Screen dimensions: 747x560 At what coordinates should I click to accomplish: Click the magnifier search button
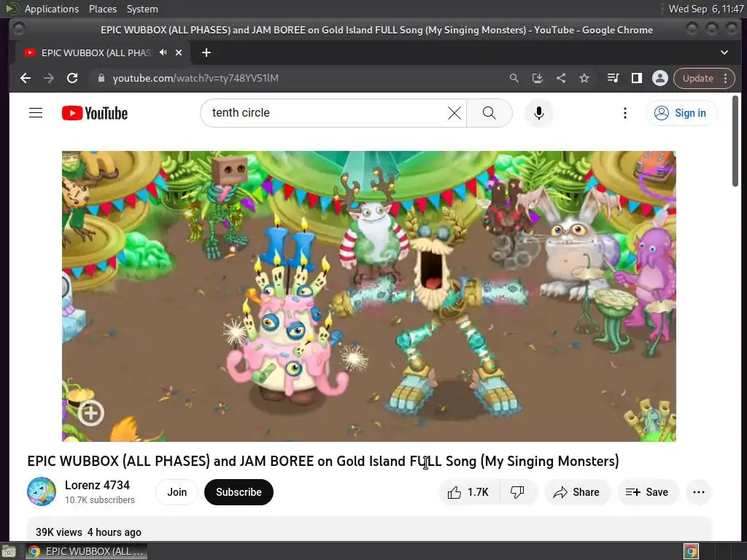coord(489,113)
